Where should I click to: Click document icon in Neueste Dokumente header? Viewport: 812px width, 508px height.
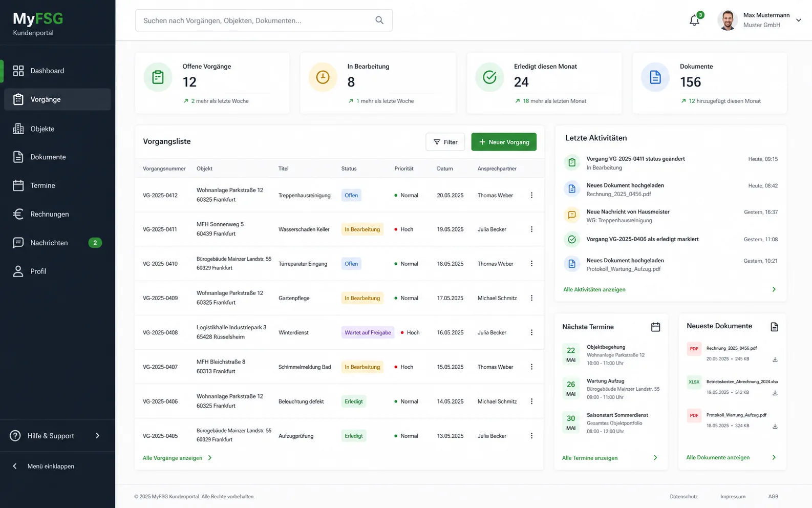pyautogui.click(x=774, y=327)
